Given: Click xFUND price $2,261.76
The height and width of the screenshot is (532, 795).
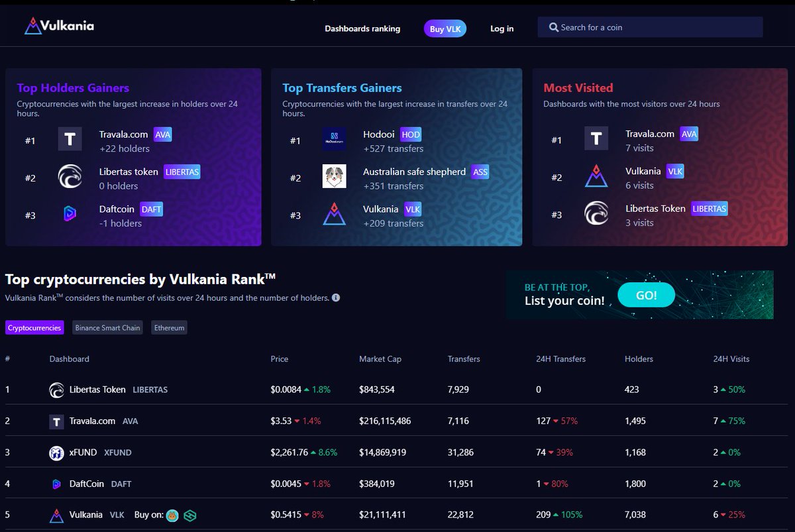Looking at the screenshot, I should (290, 452).
